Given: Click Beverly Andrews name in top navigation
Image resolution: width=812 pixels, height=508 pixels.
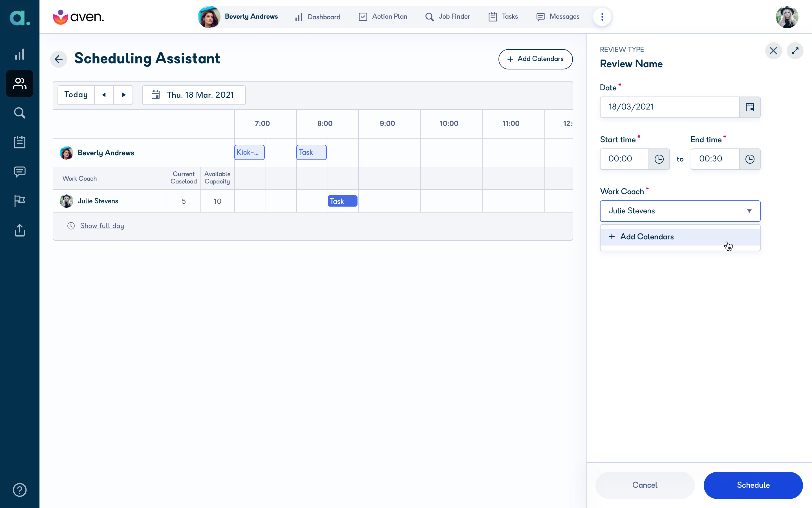Looking at the screenshot, I should coord(251,16).
